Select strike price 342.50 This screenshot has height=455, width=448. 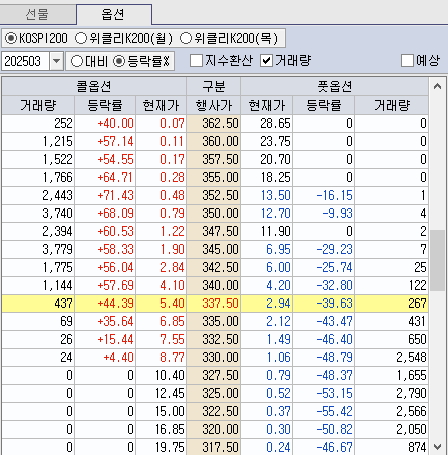(x=214, y=267)
